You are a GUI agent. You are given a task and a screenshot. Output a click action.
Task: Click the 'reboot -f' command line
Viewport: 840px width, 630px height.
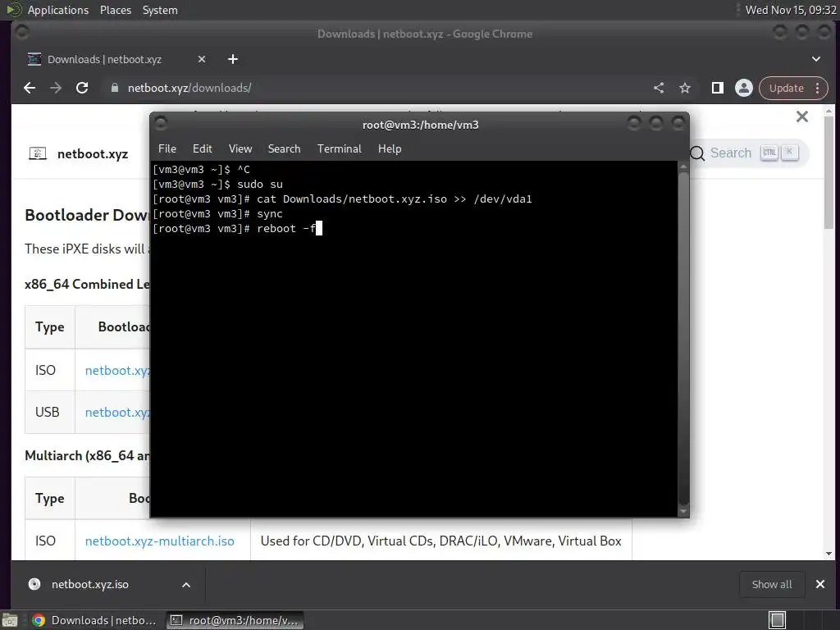(x=237, y=229)
